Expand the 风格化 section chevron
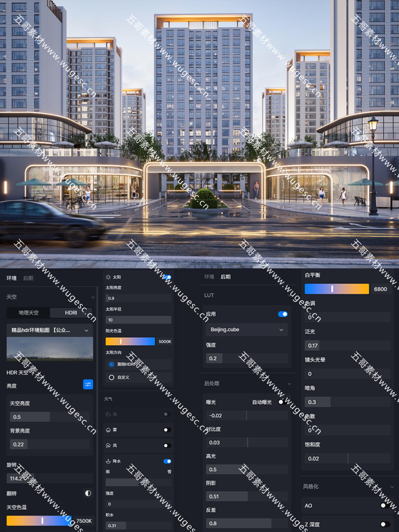The width and height of the screenshot is (399, 532). point(392,487)
